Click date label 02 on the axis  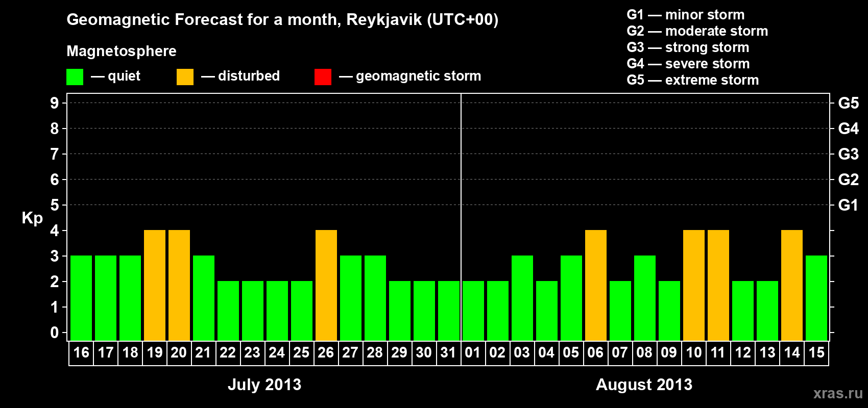coord(498,352)
